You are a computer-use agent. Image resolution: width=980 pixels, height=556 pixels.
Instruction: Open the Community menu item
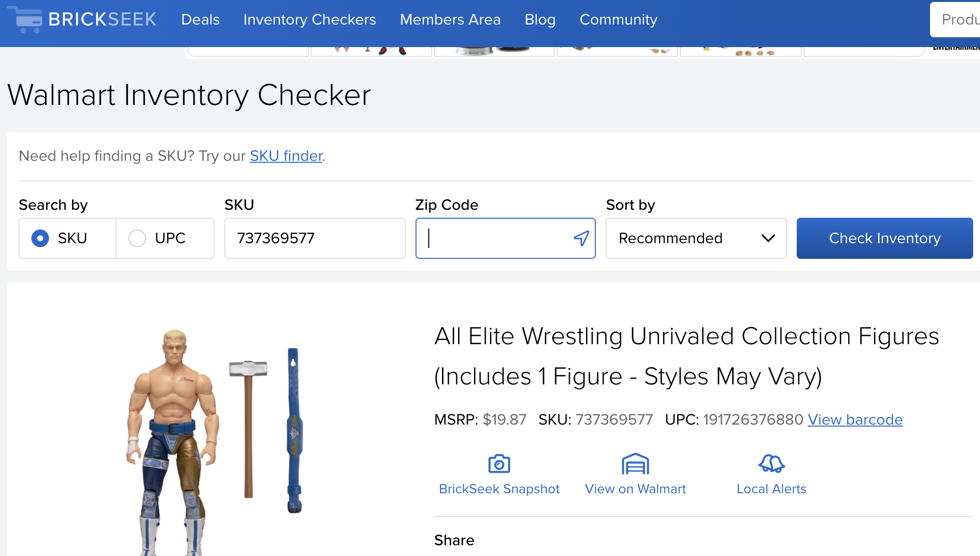coord(618,20)
